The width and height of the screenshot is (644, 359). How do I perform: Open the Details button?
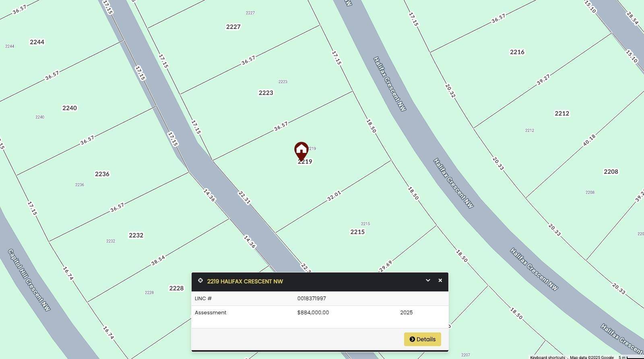pyautogui.click(x=422, y=339)
